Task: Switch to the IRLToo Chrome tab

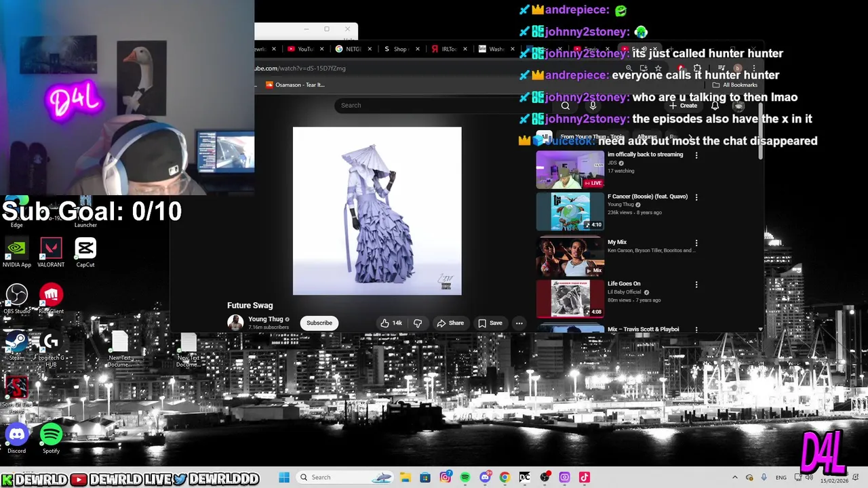Action: (448, 49)
